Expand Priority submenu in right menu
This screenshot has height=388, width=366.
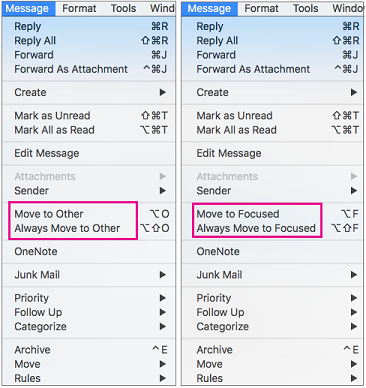click(x=272, y=298)
